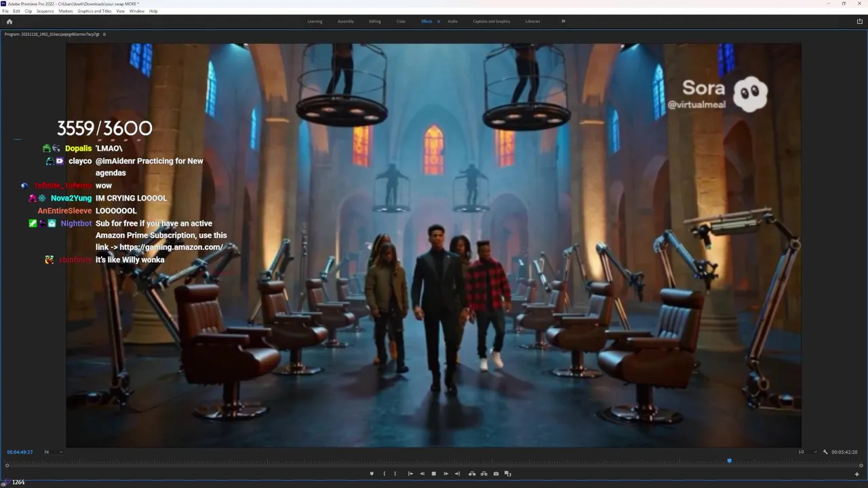Viewport: 868px width, 488px height.
Task: Click the blue playhead timecode 00:04:49:27
Action: (x=20, y=452)
